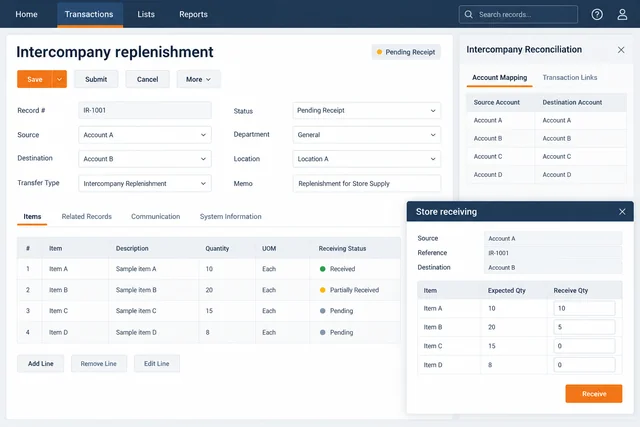640x427 pixels.
Task: Click 'Item B' in Store receiving table
Action: pos(433,327)
